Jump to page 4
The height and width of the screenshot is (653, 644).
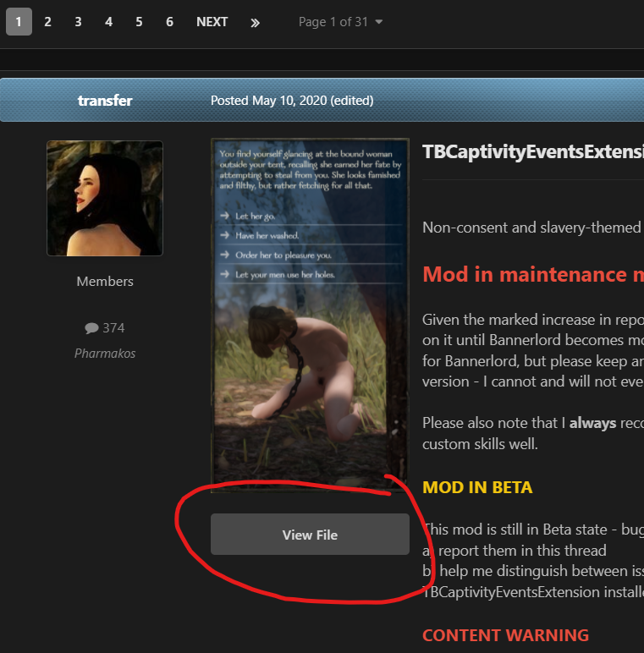point(108,22)
